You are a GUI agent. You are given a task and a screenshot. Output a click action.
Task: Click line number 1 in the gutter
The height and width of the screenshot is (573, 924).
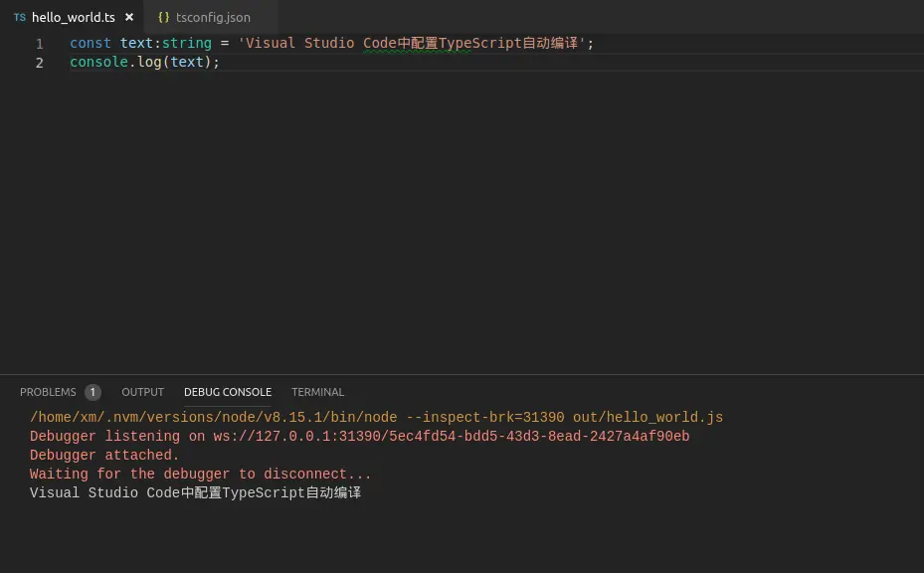[x=40, y=44]
